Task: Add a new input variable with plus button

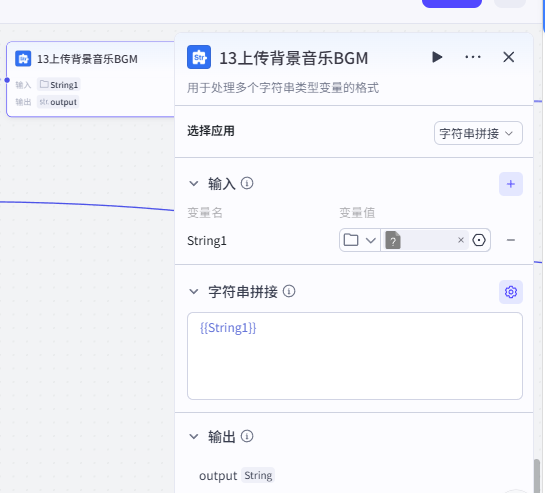Action: click(511, 184)
